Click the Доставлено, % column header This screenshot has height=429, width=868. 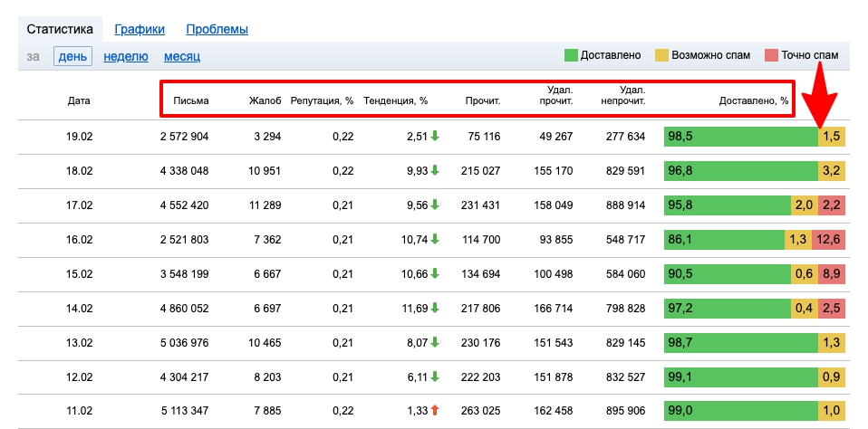753,100
